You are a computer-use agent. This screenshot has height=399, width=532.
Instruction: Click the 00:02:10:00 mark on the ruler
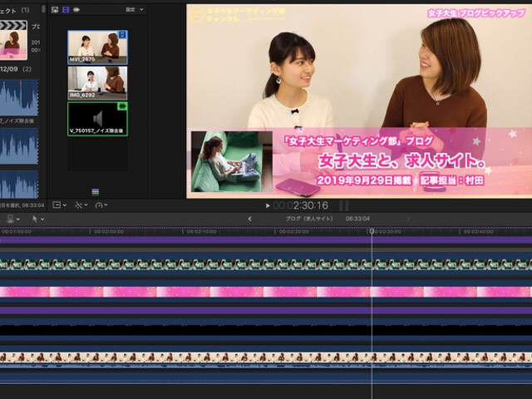201,231
